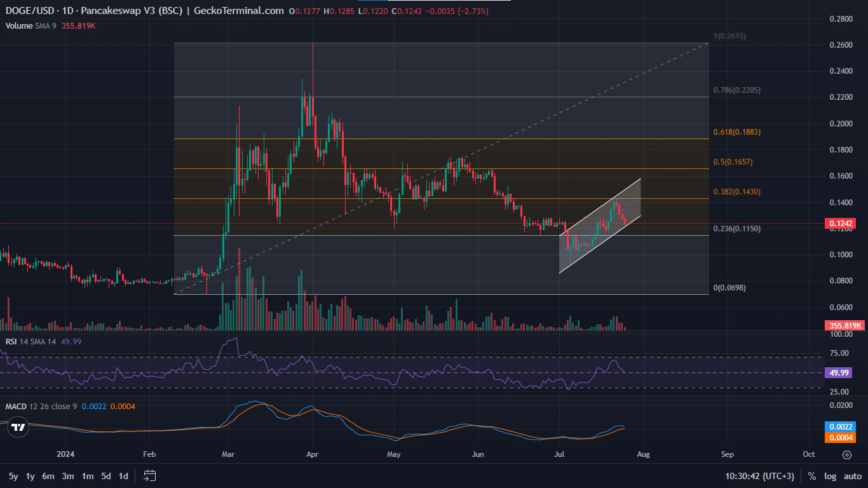Click the 2024 label on time axis
Screen dimensions: 868x488
pyautogui.click(x=65, y=454)
